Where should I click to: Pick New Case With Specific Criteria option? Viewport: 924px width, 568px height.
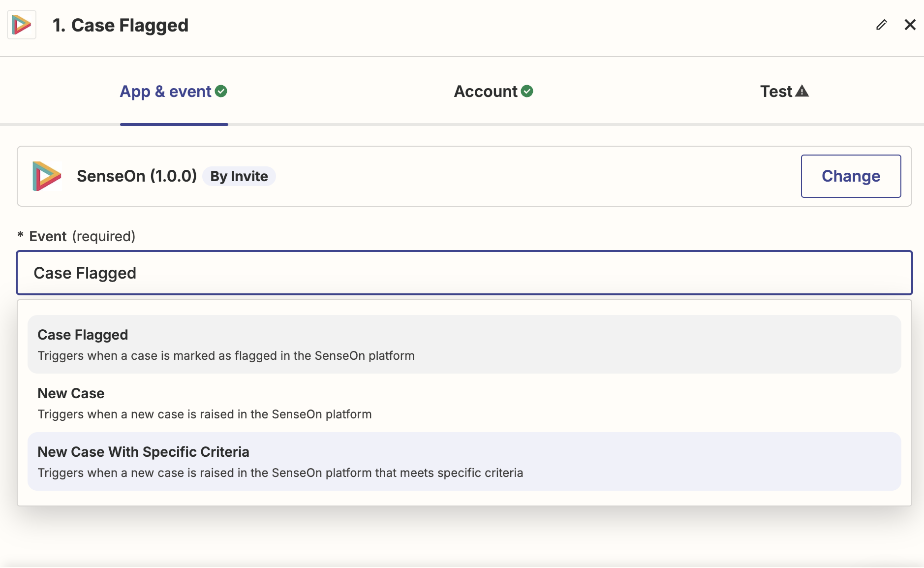464,462
